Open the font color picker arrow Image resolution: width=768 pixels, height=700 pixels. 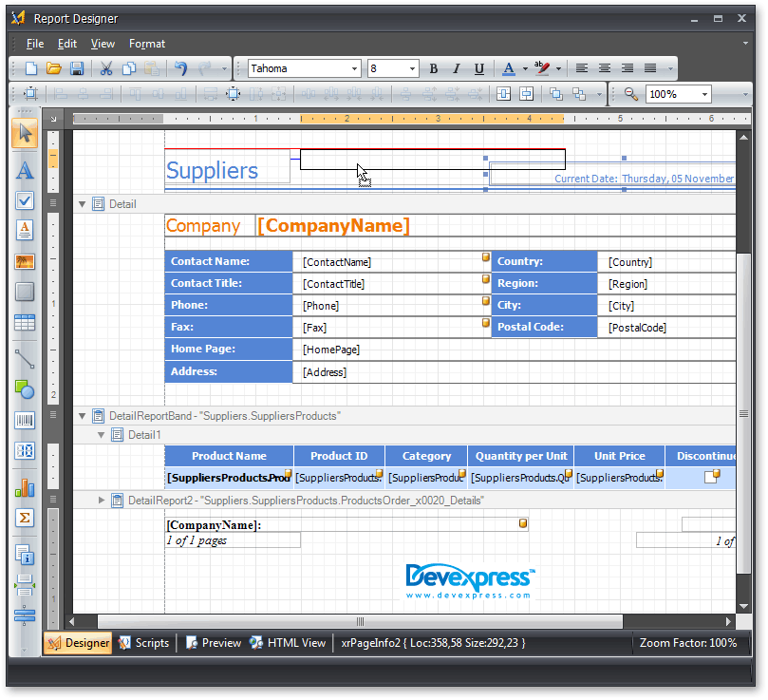[524, 68]
